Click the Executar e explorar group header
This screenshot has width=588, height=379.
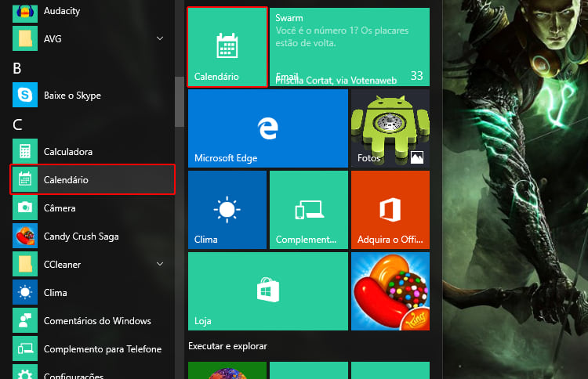click(227, 346)
